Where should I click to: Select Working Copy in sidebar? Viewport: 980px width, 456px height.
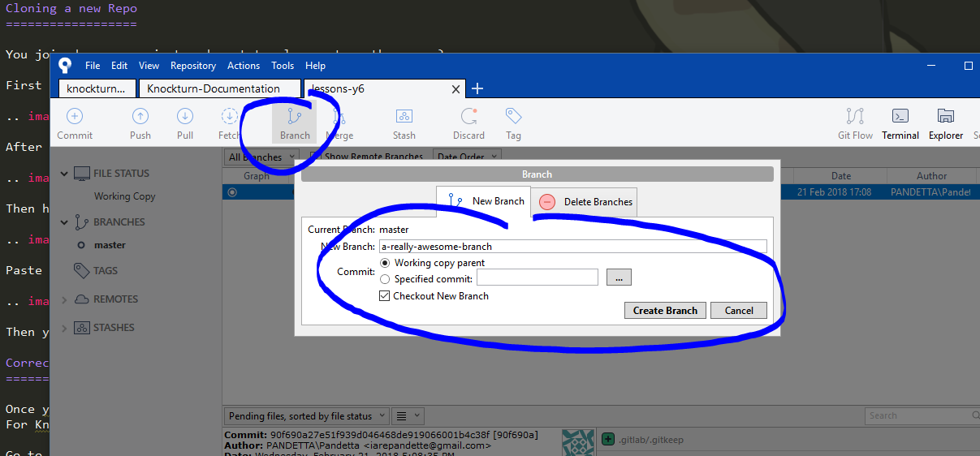[125, 196]
